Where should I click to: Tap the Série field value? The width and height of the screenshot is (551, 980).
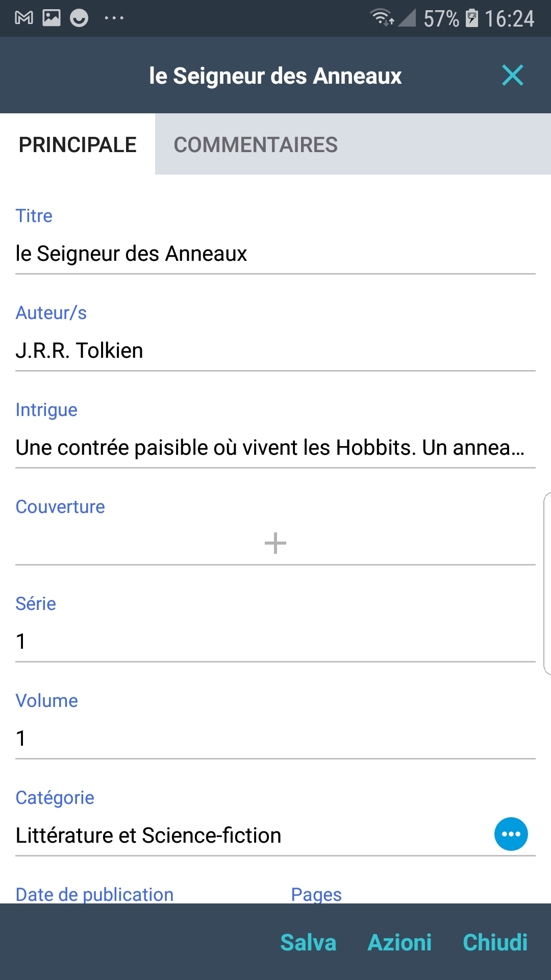click(x=275, y=642)
